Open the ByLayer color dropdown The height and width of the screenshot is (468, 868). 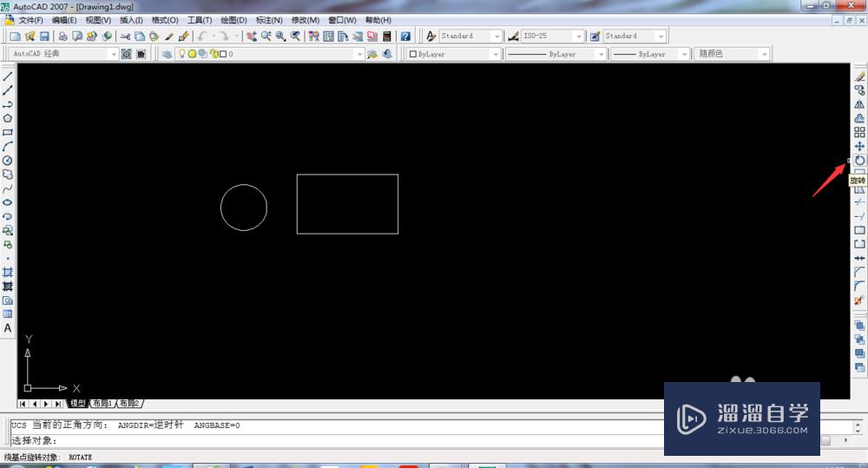point(496,54)
